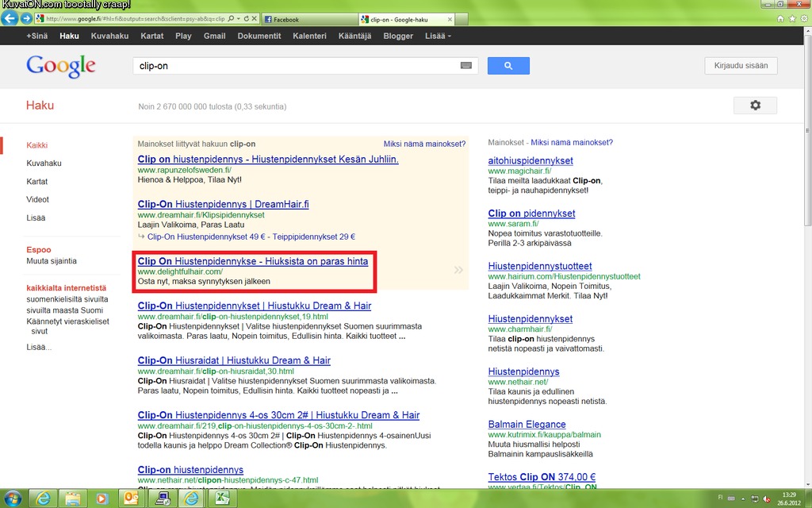
Task: Open Windows Start menu orb
Action: click(13, 498)
